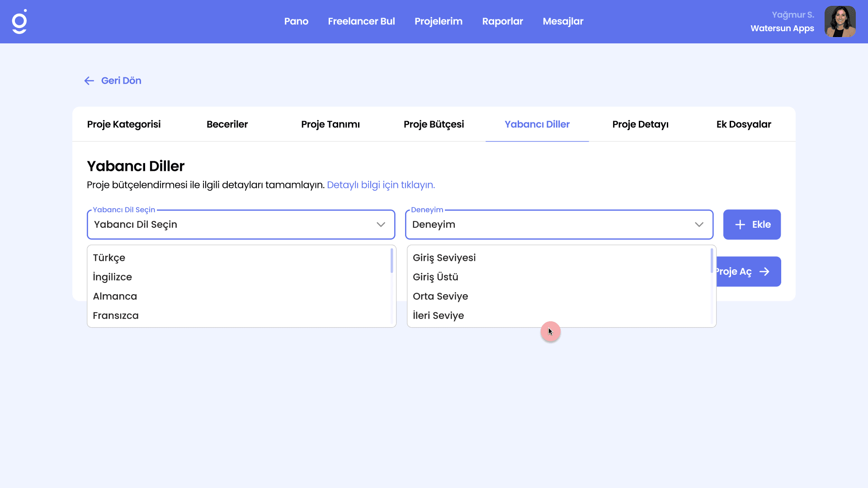Image resolution: width=868 pixels, height=488 pixels.
Task: Open the Ek Dosyalar tab
Action: pyautogui.click(x=744, y=124)
